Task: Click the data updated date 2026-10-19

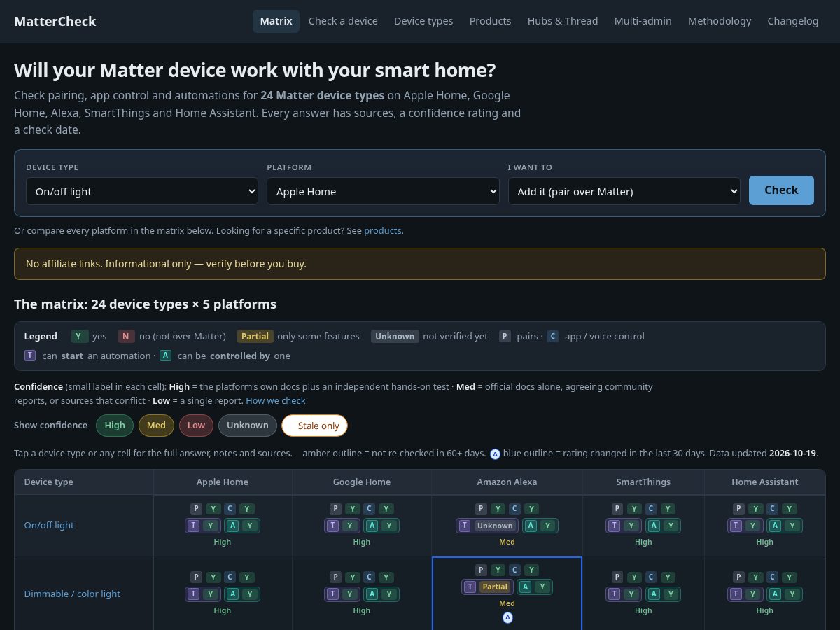Action: (x=792, y=454)
